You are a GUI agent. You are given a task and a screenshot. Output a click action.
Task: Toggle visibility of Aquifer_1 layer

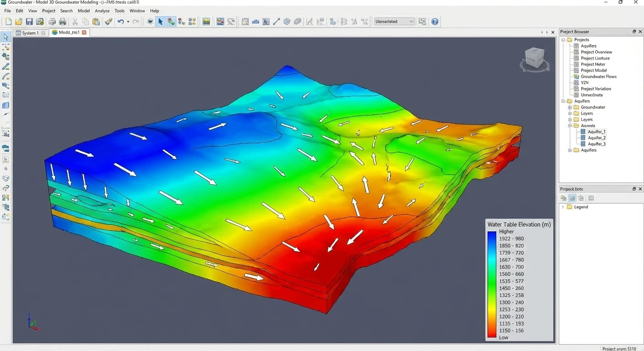coord(583,132)
